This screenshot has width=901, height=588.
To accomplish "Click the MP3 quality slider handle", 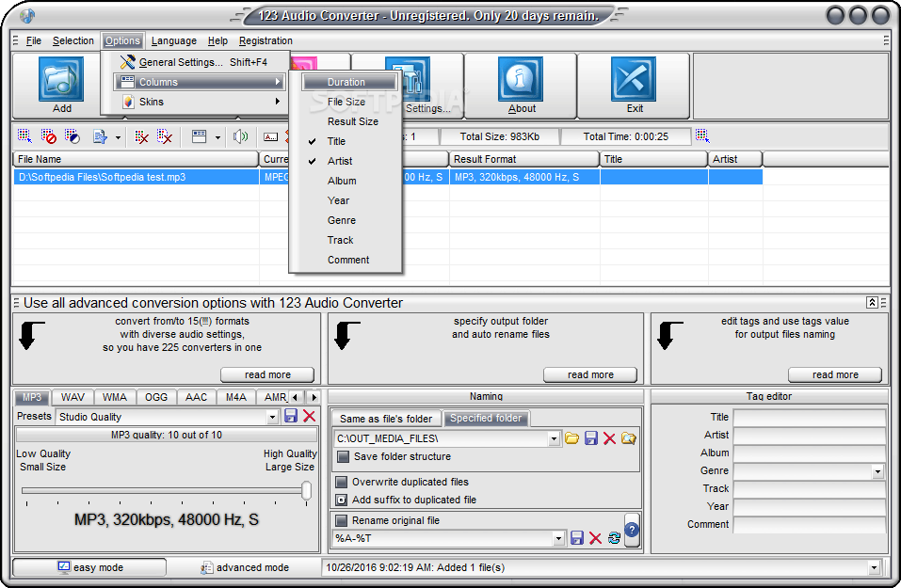I will coord(306,490).
